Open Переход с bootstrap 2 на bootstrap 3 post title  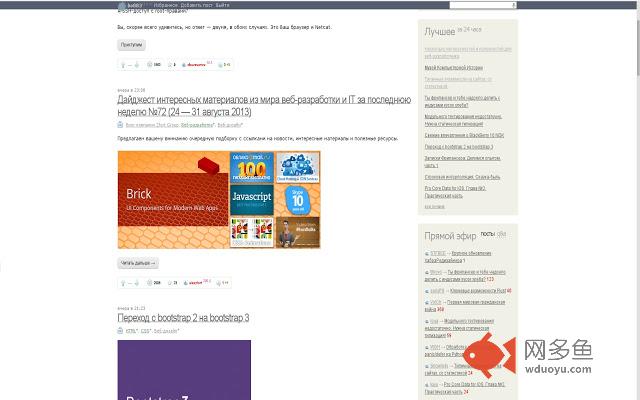[183, 318]
